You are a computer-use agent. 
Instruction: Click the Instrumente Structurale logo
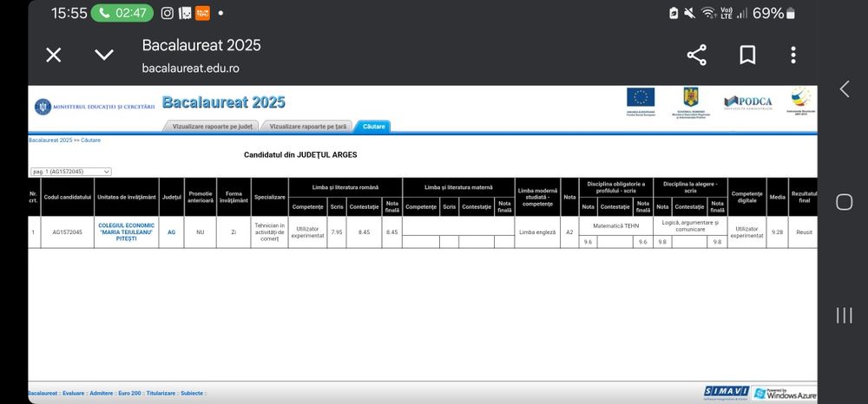800,101
